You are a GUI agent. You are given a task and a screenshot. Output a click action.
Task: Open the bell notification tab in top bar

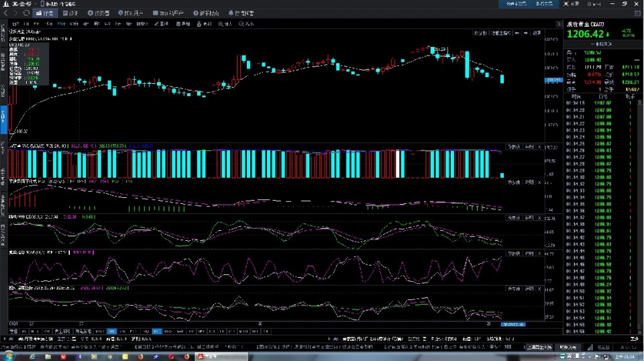(241, 13)
